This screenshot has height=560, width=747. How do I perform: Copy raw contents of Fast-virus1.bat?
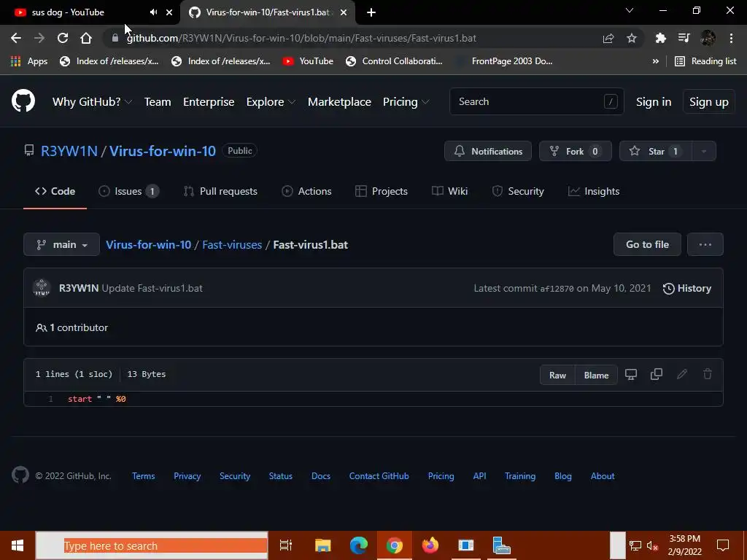pos(657,374)
